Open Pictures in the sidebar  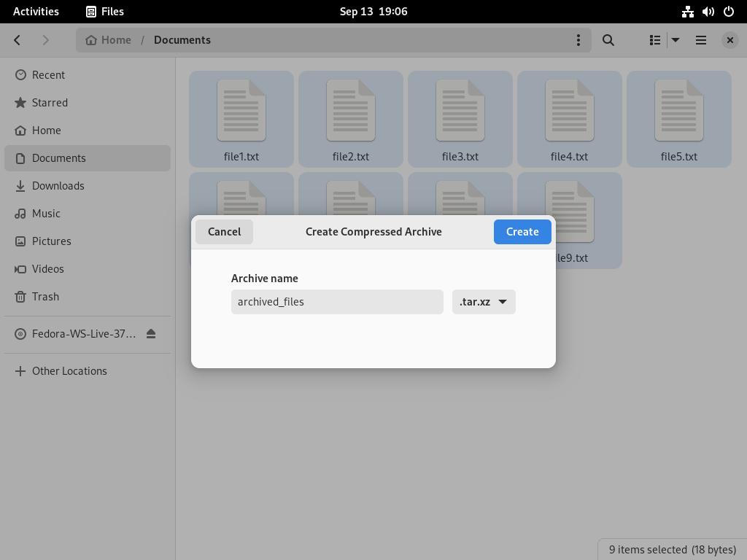[x=88, y=241]
